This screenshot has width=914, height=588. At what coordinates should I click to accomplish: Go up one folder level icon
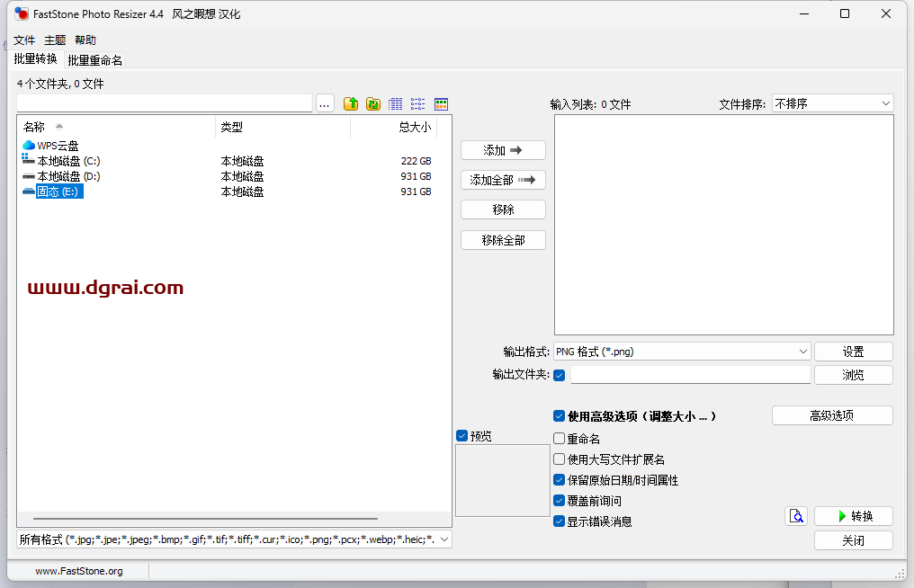coord(350,103)
